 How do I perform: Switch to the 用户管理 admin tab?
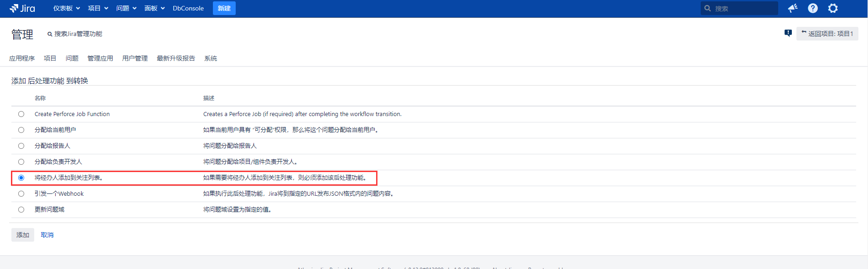click(135, 58)
